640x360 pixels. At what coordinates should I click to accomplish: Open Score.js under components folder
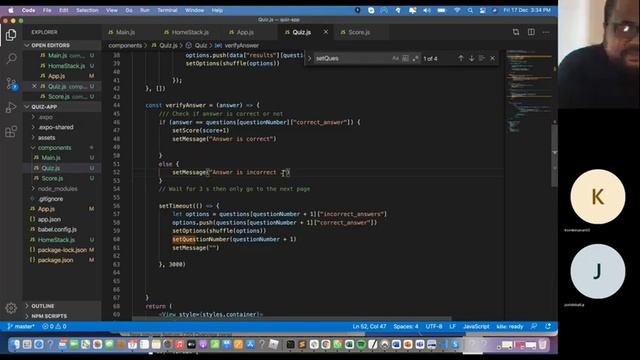[62, 178]
